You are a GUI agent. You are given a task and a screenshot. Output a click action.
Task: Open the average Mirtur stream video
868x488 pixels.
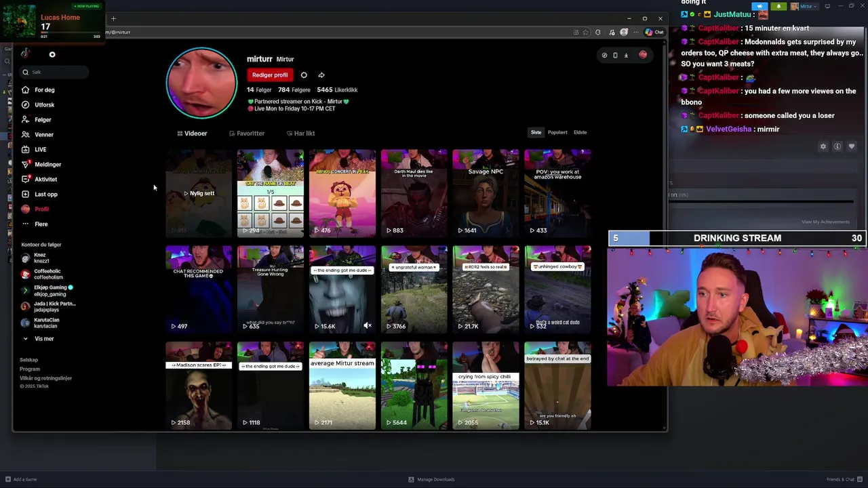(x=342, y=386)
